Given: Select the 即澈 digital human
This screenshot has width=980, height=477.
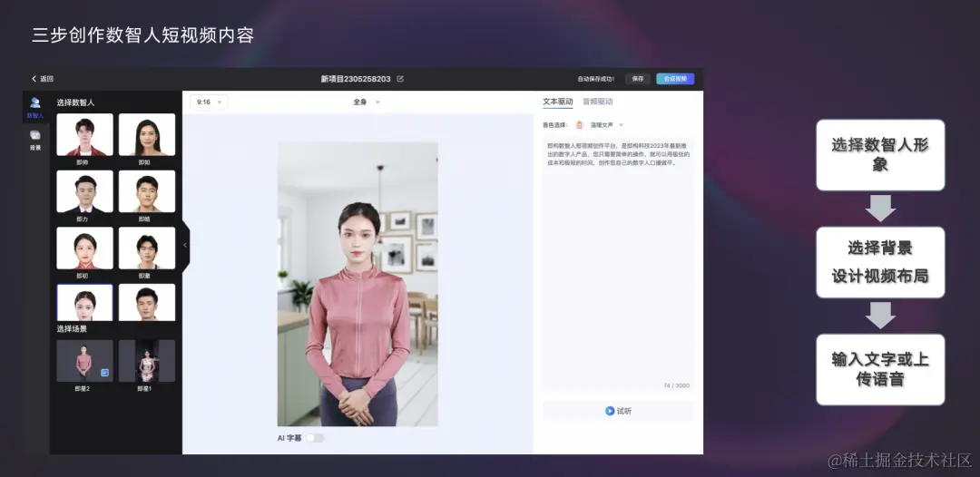Looking at the screenshot, I should tap(147, 248).
